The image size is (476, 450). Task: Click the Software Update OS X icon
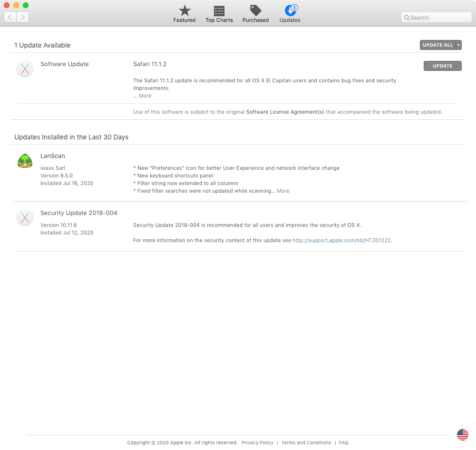point(25,69)
